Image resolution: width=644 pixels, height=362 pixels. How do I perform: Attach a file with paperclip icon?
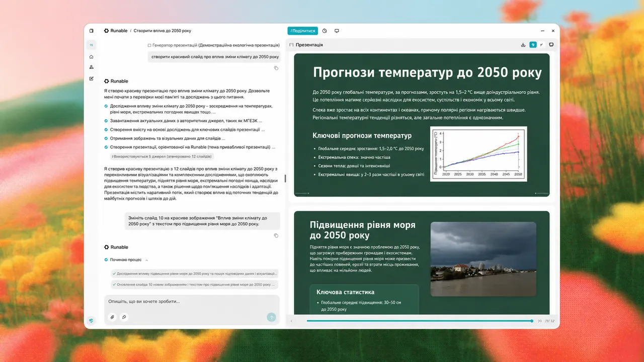[x=112, y=317]
